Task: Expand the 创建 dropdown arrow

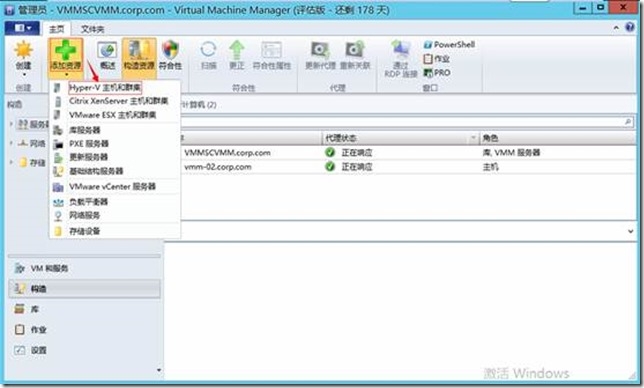Action: (x=24, y=75)
